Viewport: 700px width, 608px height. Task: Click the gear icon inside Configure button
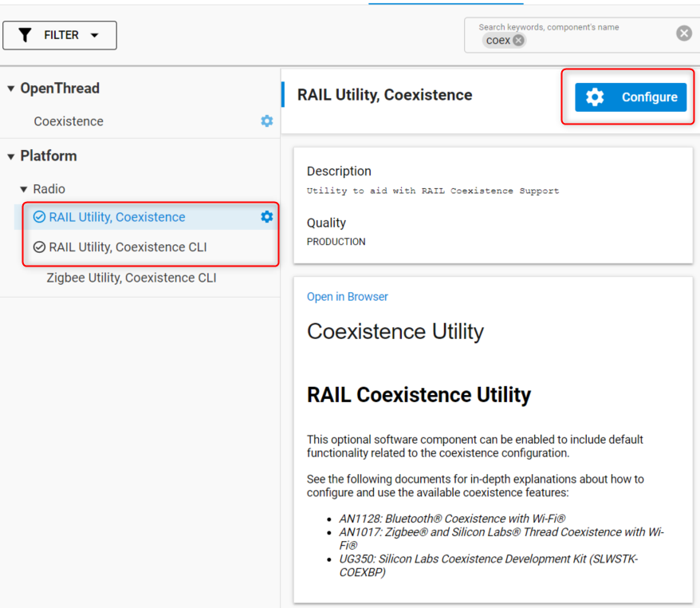tap(595, 97)
